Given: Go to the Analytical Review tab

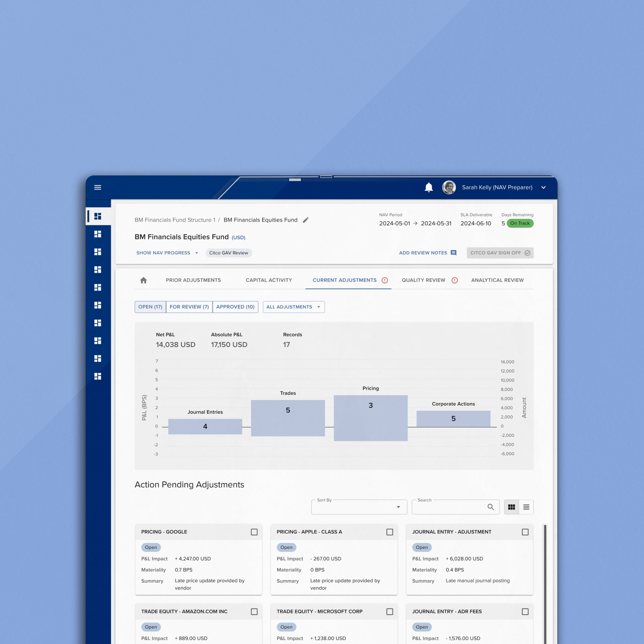Looking at the screenshot, I should [497, 280].
